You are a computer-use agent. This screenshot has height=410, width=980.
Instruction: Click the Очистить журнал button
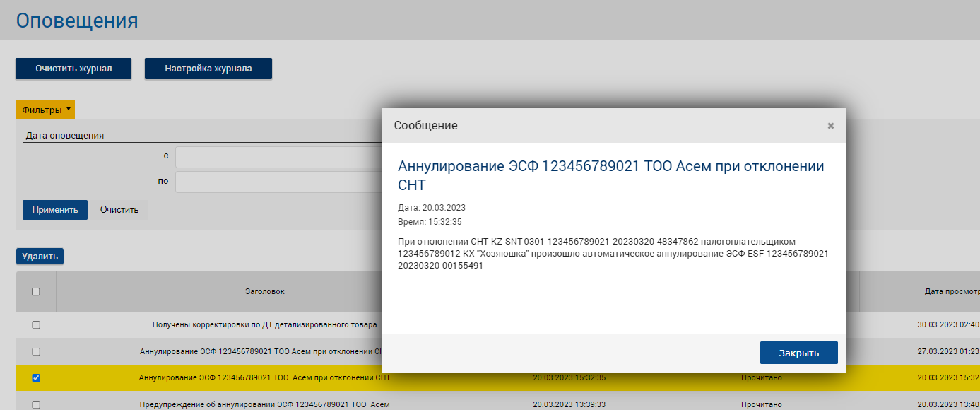[73, 69]
